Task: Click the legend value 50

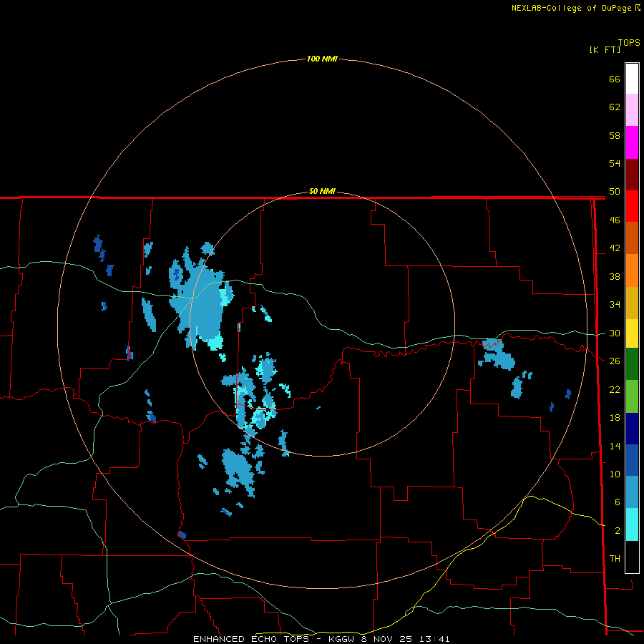Action: (x=615, y=191)
